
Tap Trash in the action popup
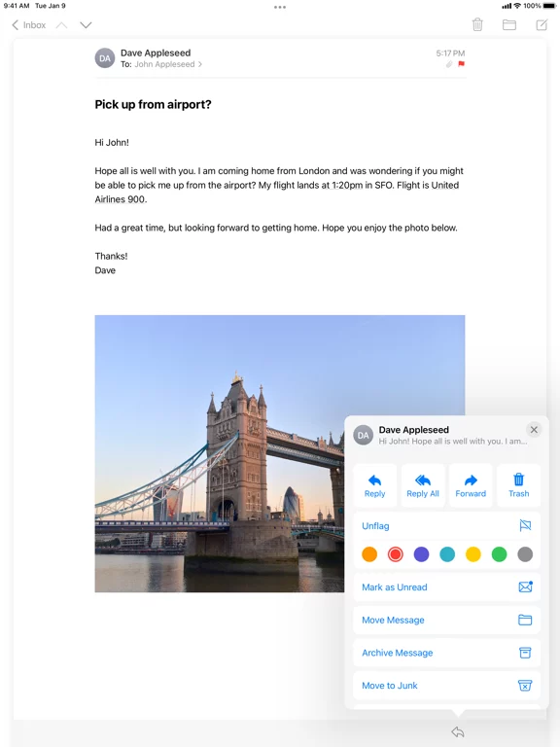[518, 485]
